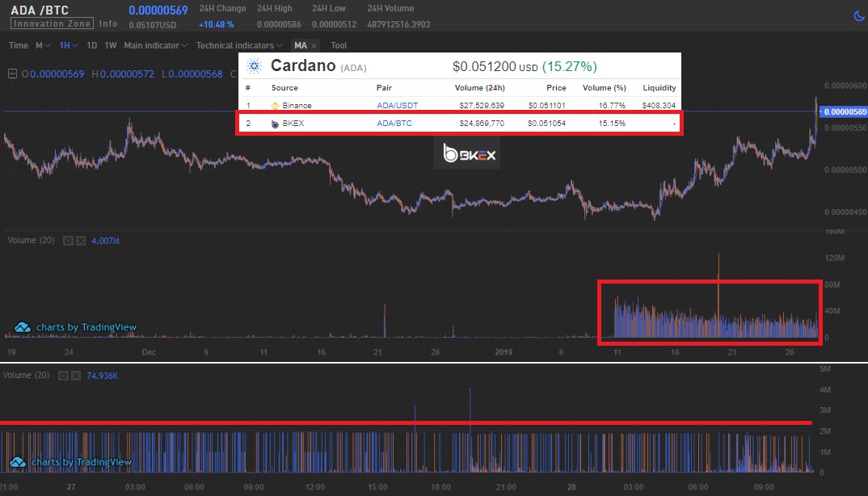The height and width of the screenshot is (496, 868).
Task: Click the 2019 date label on time axis
Action: [x=504, y=352]
